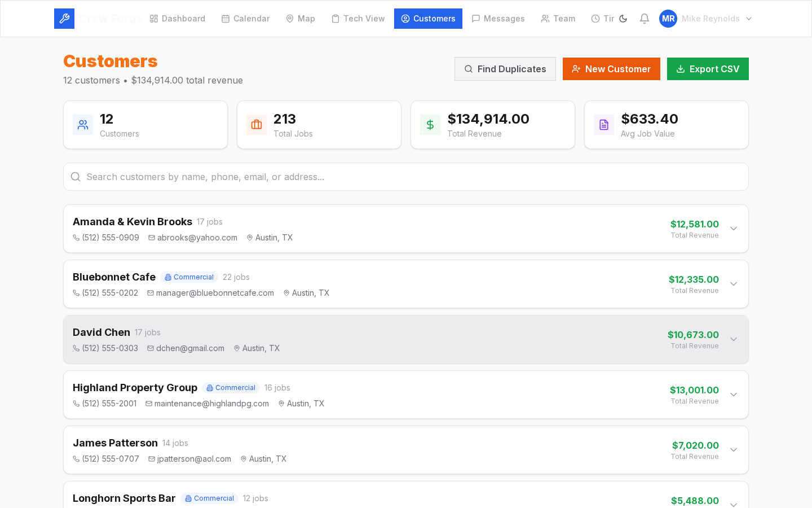812x508 pixels.
Task: Click $13,001.00 total revenue value
Action: tap(694, 390)
